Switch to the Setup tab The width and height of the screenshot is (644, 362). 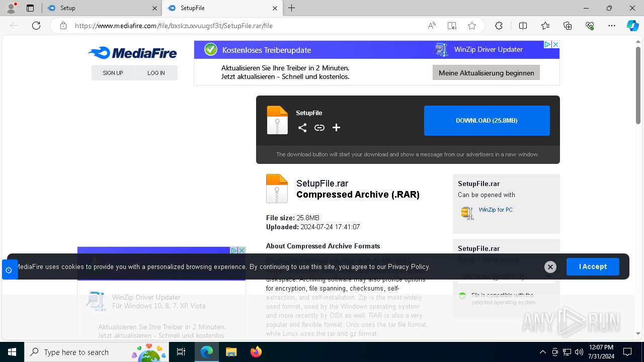(x=101, y=8)
